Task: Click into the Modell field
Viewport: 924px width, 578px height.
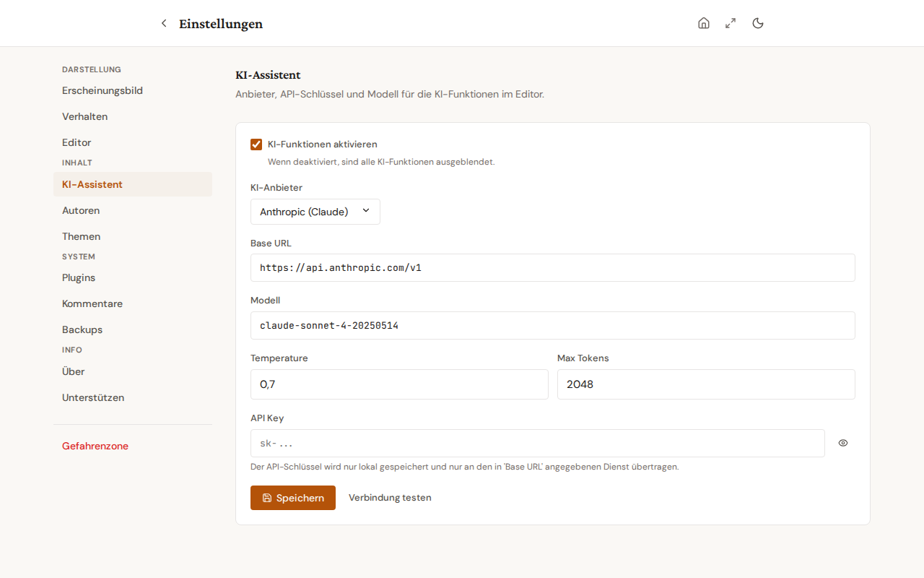Action: 553,325
